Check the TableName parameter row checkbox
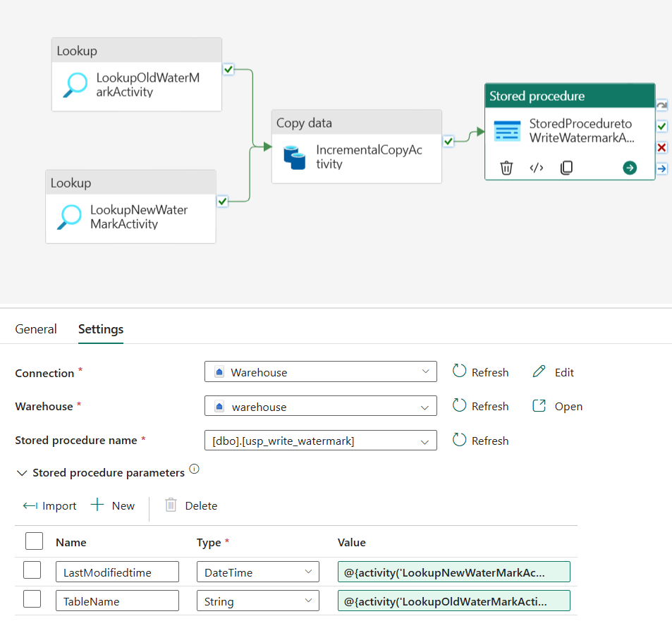 pyautogui.click(x=32, y=599)
